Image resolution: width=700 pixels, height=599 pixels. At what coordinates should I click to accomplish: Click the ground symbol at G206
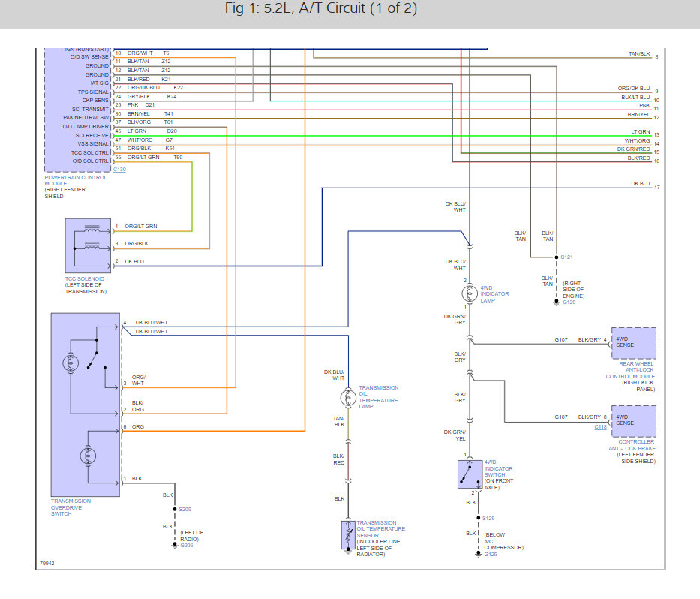[x=175, y=545]
